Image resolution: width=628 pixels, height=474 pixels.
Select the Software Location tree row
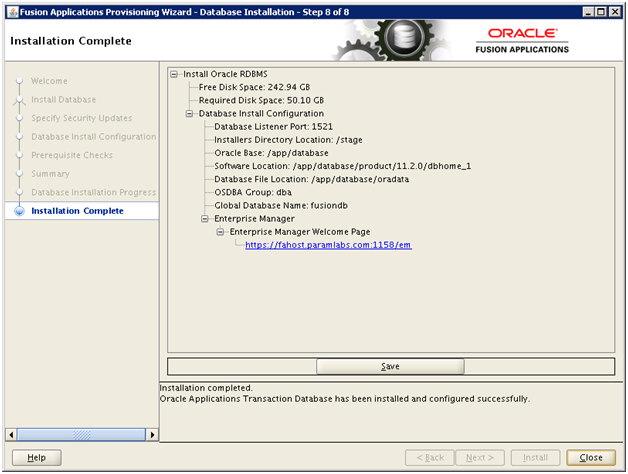coord(343,166)
